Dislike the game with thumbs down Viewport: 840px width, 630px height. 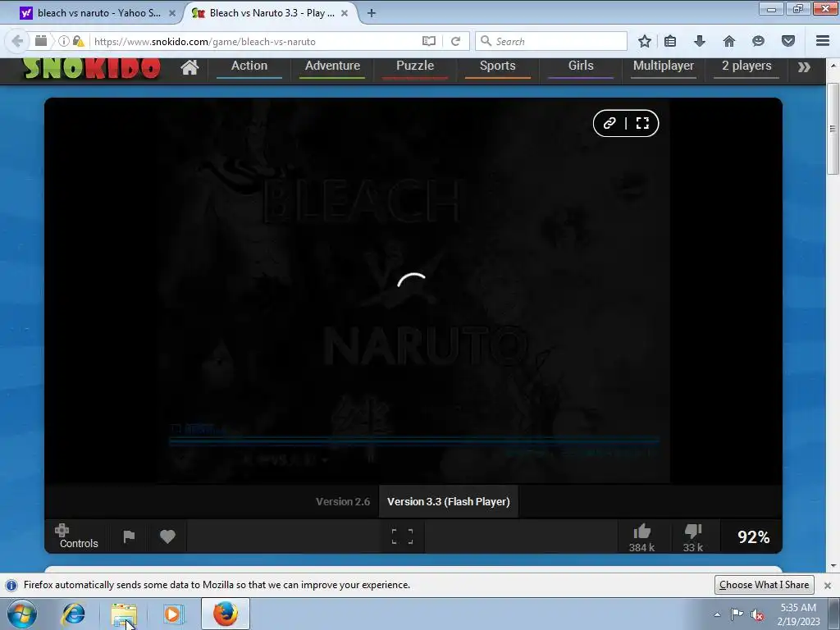pyautogui.click(x=692, y=537)
